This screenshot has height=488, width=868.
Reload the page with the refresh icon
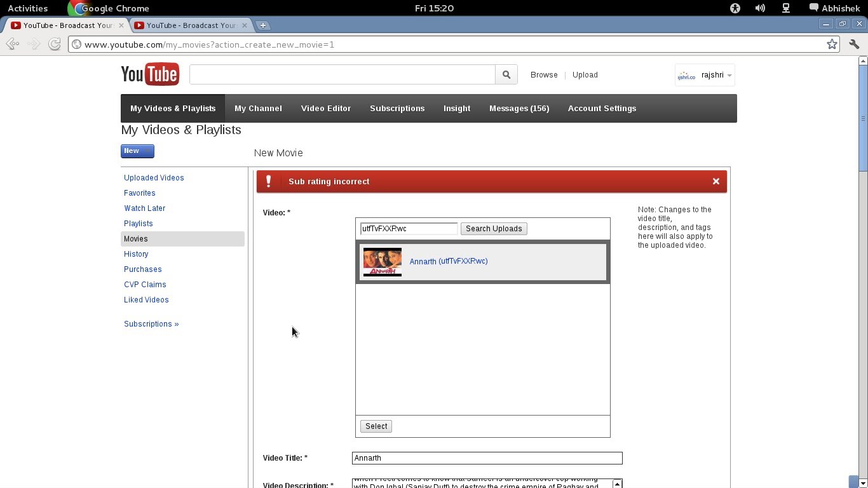(55, 44)
